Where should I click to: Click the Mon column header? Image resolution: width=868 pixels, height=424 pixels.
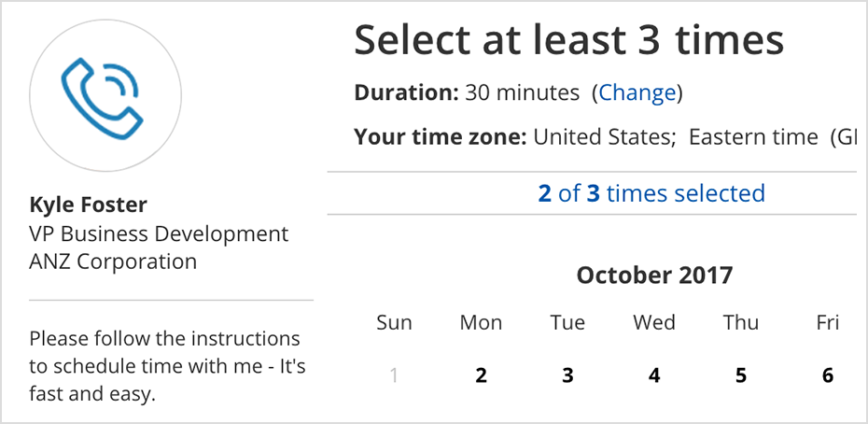[481, 322]
